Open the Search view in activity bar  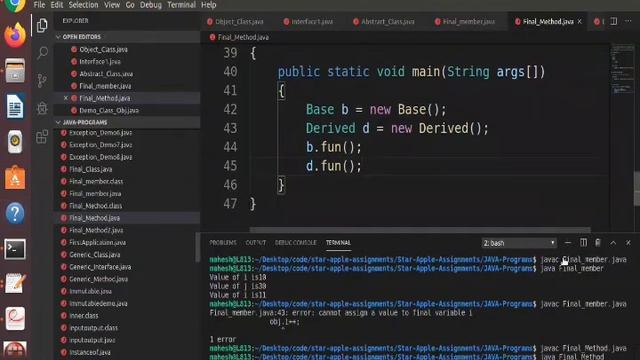tap(42, 53)
